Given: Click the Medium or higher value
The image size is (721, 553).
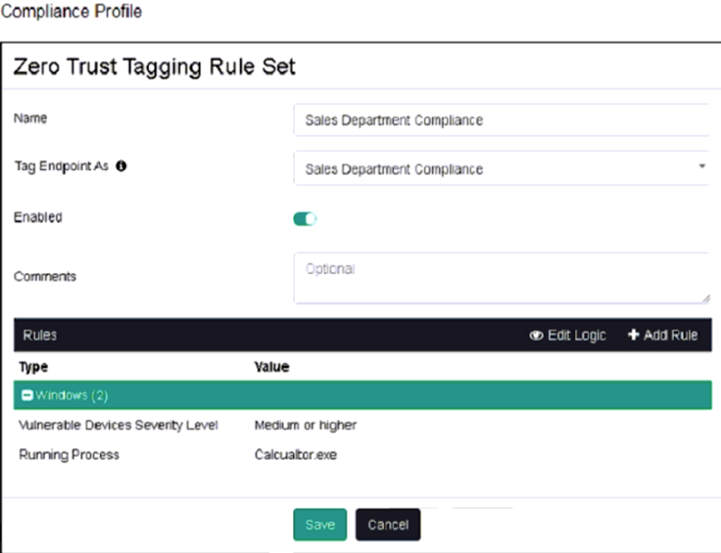Looking at the screenshot, I should tap(305, 425).
